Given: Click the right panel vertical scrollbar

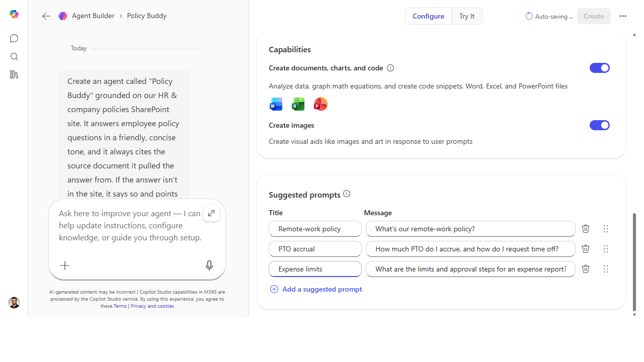Looking at the screenshot, I should [634, 261].
